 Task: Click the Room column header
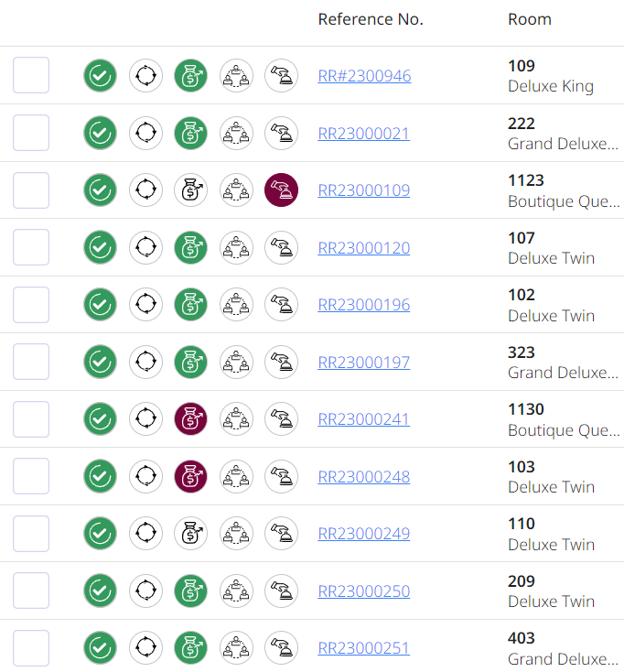coord(530,19)
